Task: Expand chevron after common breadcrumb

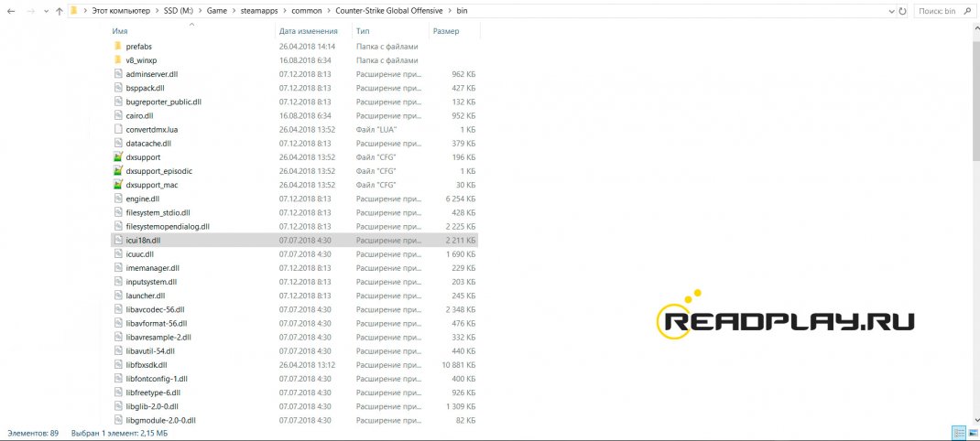Action: click(x=329, y=11)
